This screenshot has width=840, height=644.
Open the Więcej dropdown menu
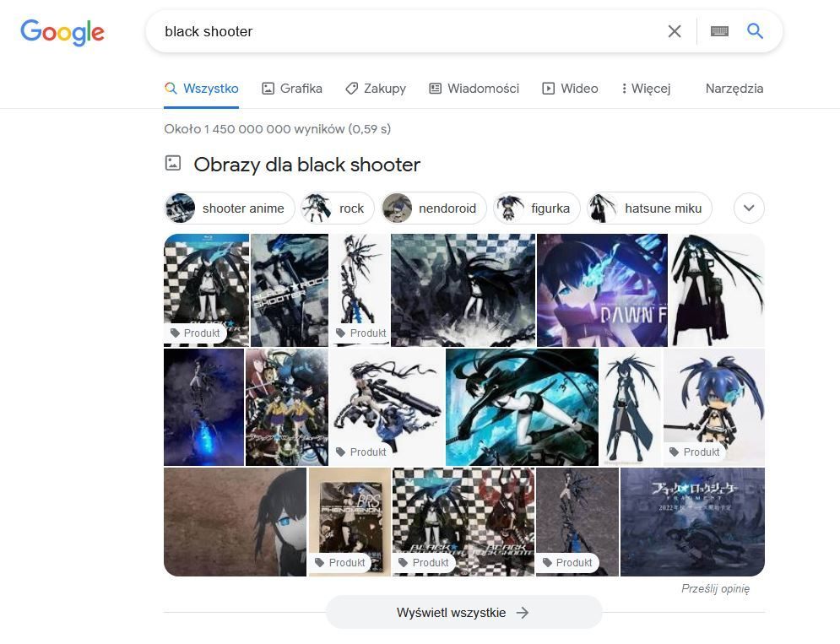646,89
